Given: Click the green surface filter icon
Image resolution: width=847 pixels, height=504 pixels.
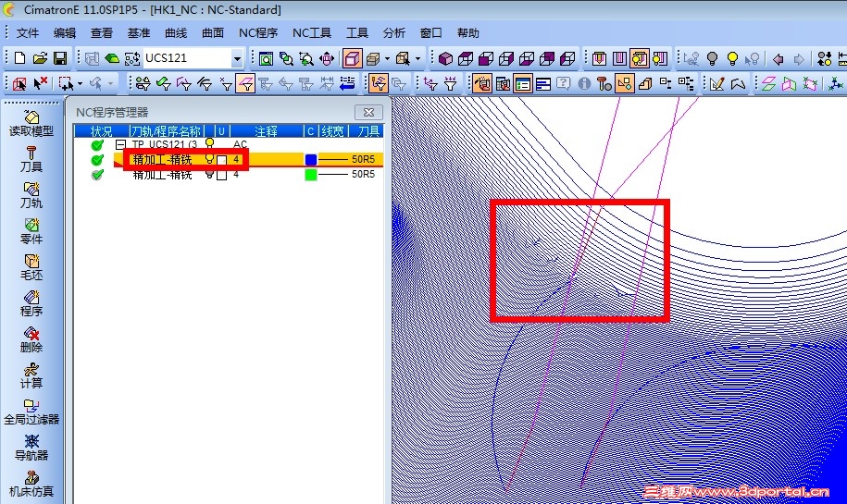Looking at the screenshot, I should [x=163, y=83].
